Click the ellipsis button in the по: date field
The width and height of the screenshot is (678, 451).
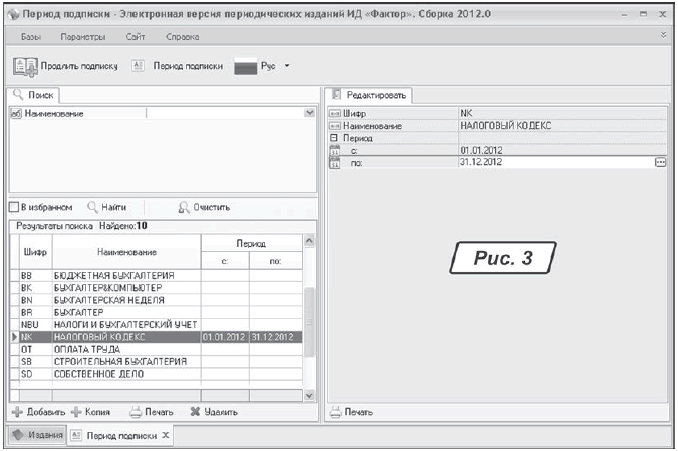(x=660, y=161)
